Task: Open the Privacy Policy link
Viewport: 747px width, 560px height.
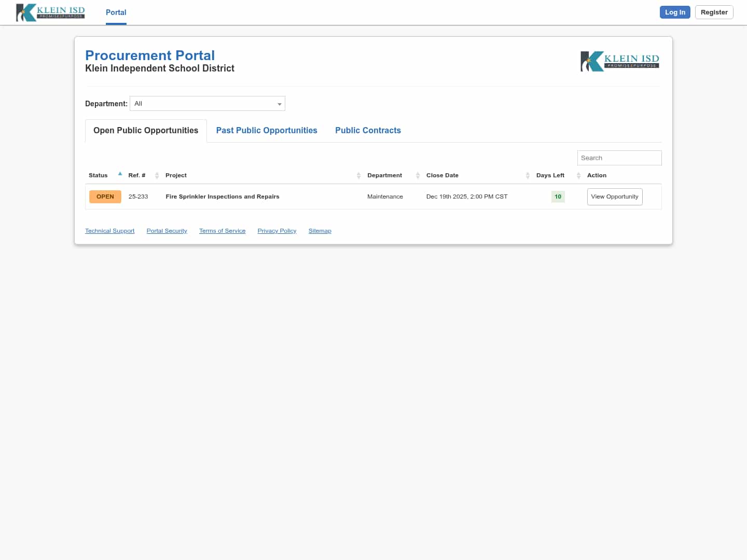Action: 276,230
